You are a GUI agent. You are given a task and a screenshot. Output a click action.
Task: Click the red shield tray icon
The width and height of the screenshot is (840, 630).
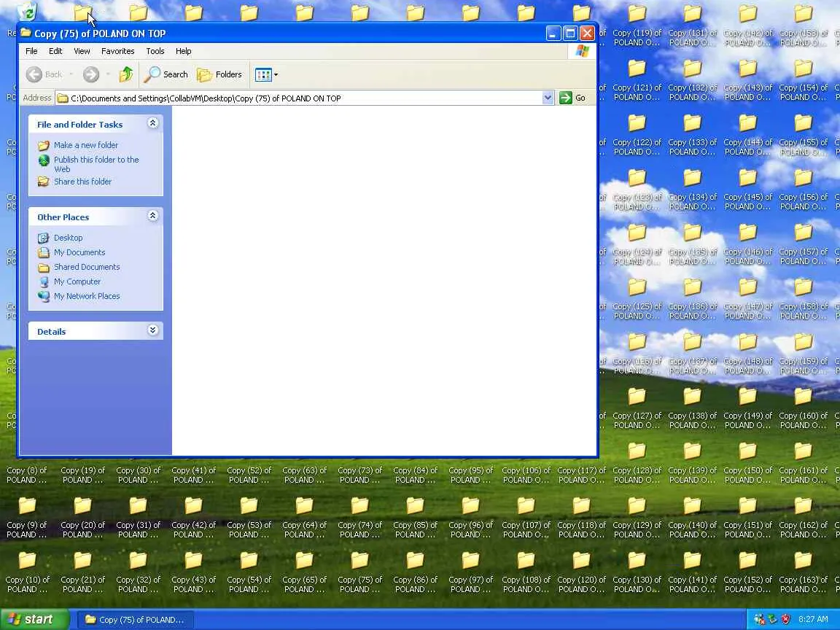pyautogui.click(x=786, y=619)
